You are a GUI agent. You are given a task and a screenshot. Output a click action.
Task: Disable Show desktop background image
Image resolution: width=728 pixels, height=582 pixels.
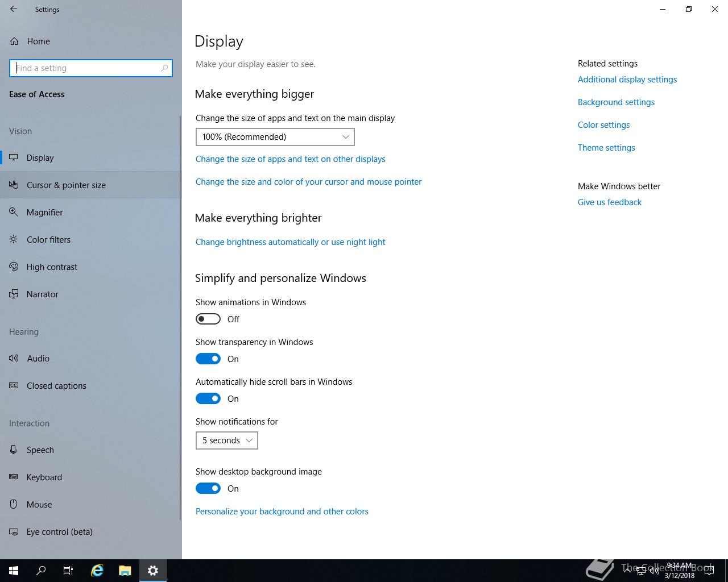pos(208,488)
